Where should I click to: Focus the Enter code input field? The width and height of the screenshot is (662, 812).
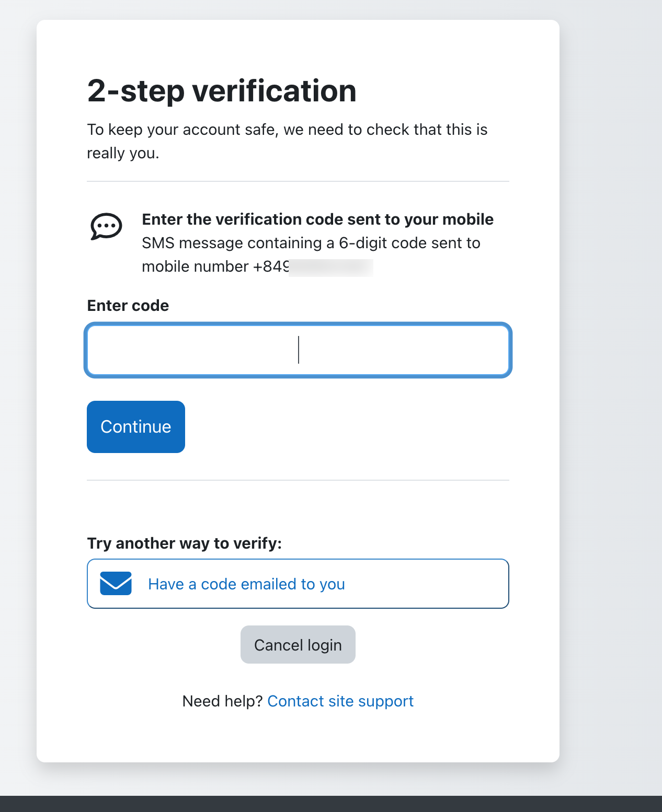point(298,350)
